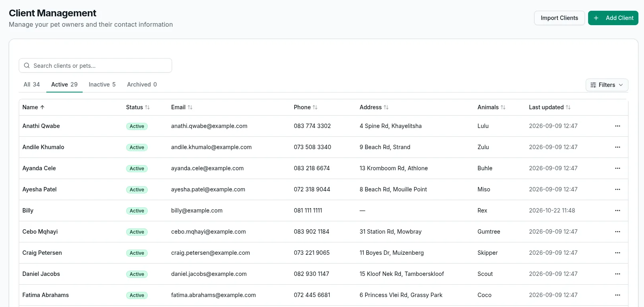
Task: Click the animal name Gumtree
Action: 489,232
